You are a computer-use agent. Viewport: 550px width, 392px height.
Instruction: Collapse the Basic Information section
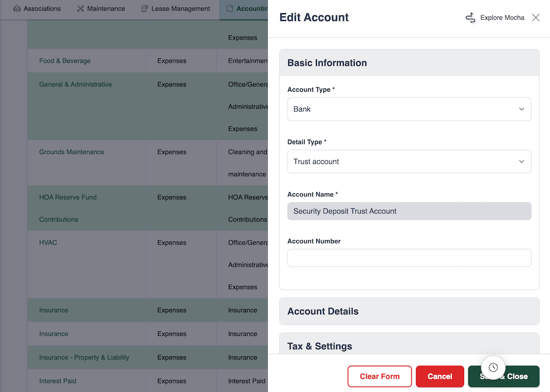pyautogui.click(x=409, y=63)
